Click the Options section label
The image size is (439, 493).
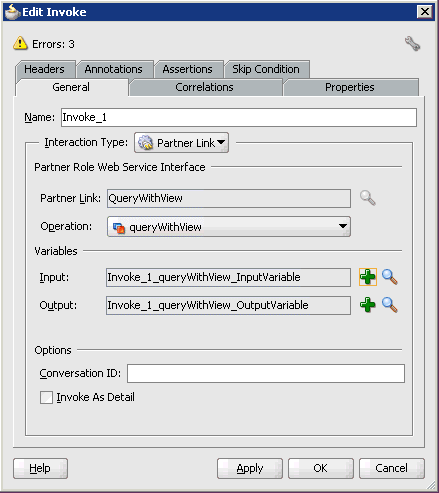coord(53,350)
